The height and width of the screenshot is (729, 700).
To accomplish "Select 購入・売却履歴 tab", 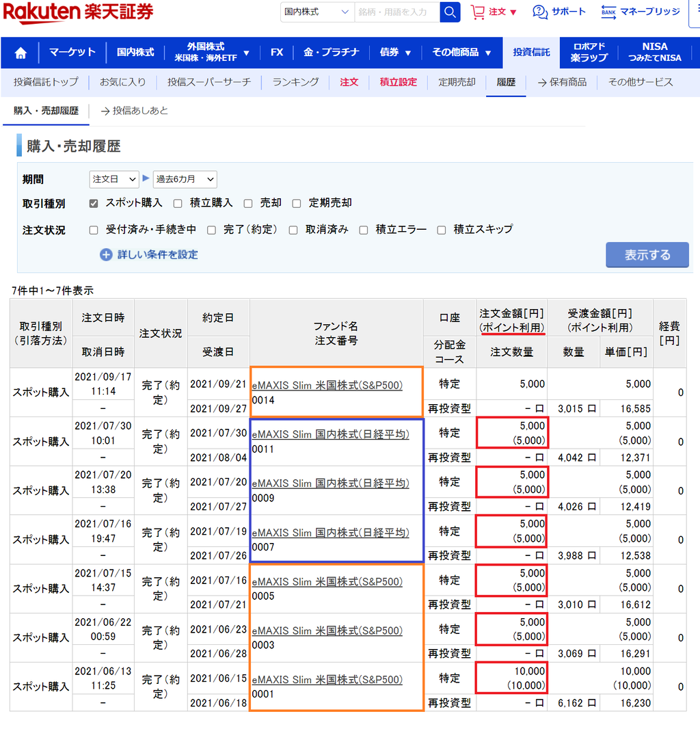I will click(x=46, y=111).
